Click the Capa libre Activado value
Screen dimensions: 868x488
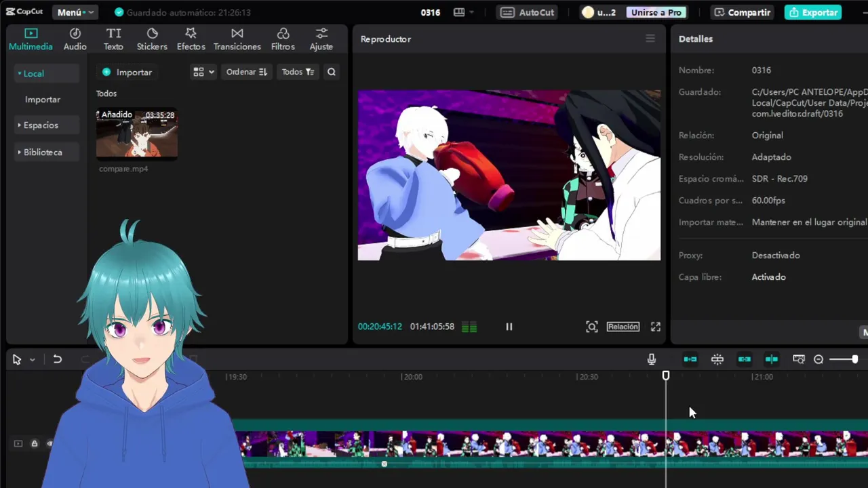[768, 277]
